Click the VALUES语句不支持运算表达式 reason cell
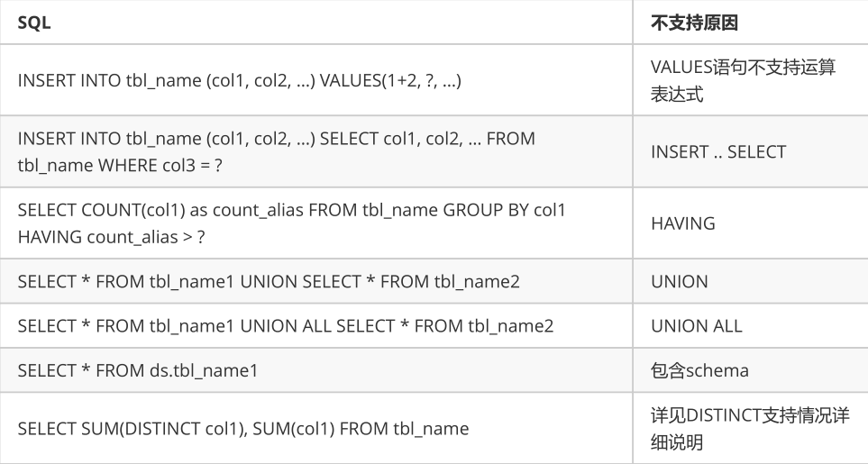The height and width of the screenshot is (464, 868). pos(751,80)
